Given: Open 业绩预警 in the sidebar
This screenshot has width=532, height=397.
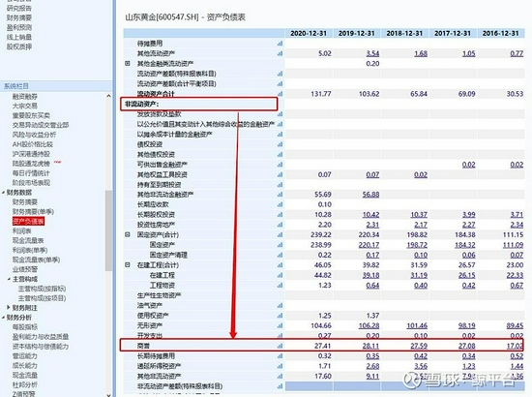Looking at the screenshot, I should (x=25, y=269).
